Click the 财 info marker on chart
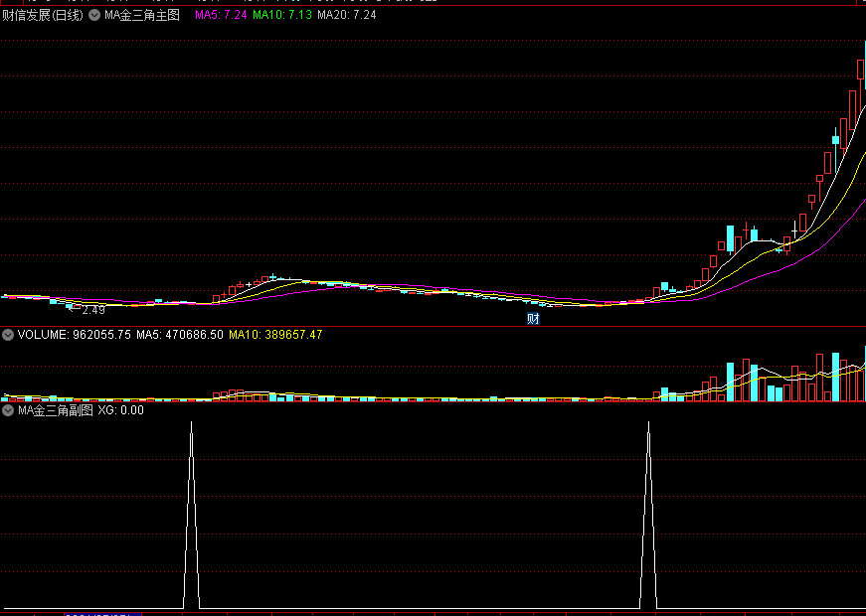 tap(533, 319)
